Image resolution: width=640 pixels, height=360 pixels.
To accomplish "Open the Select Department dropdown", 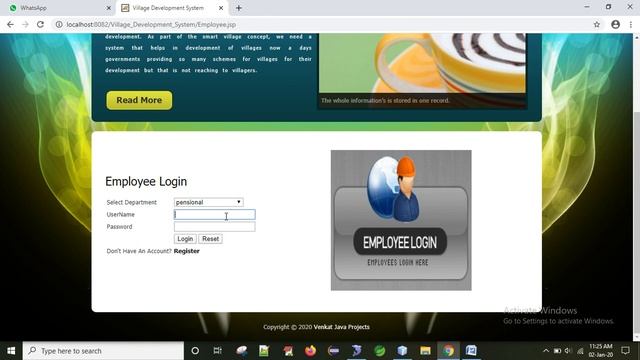I will click(x=209, y=202).
